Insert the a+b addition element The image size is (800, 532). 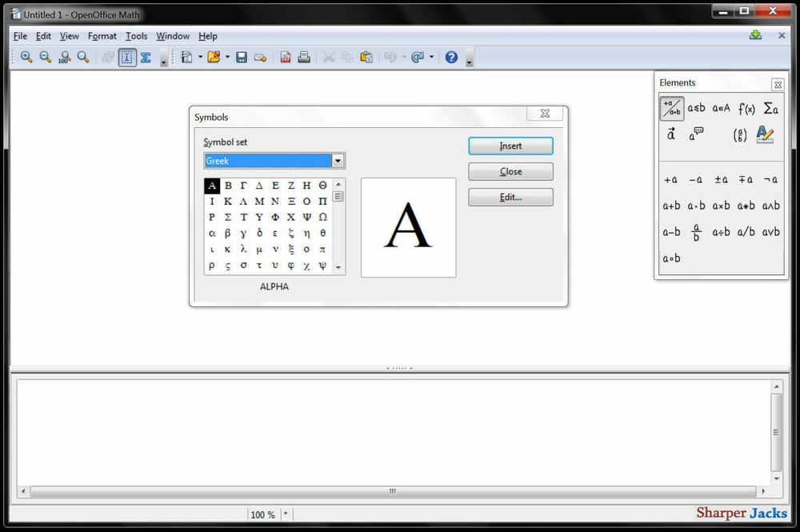pyautogui.click(x=671, y=206)
